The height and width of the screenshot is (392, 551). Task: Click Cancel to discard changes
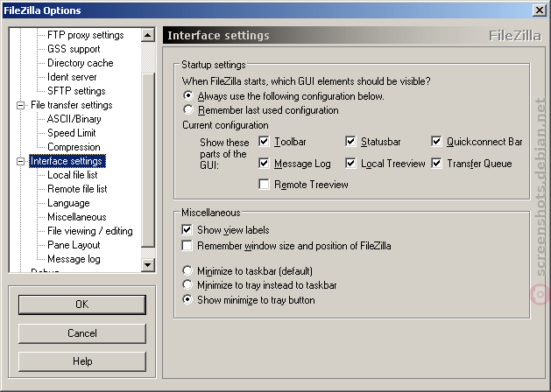point(82,333)
